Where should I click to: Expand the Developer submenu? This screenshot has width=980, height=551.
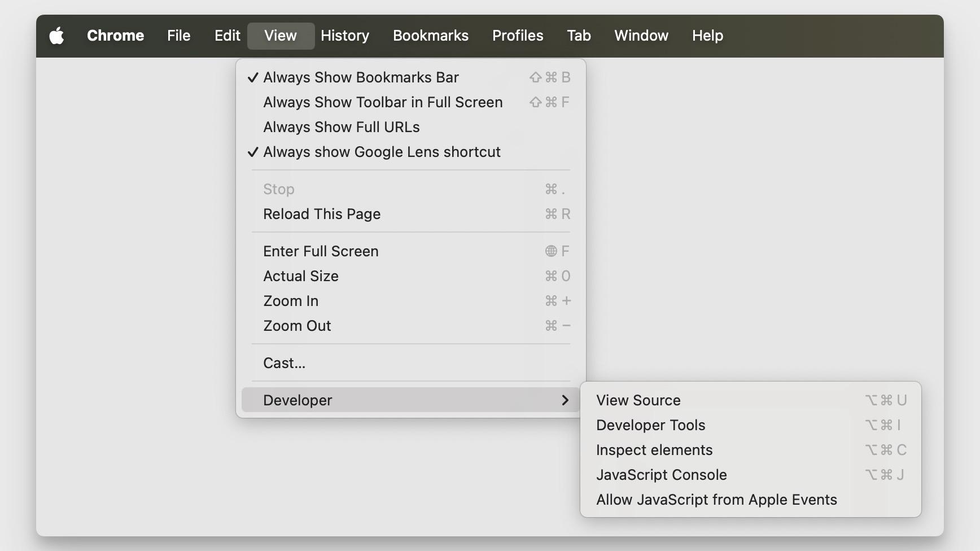[x=411, y=400]
